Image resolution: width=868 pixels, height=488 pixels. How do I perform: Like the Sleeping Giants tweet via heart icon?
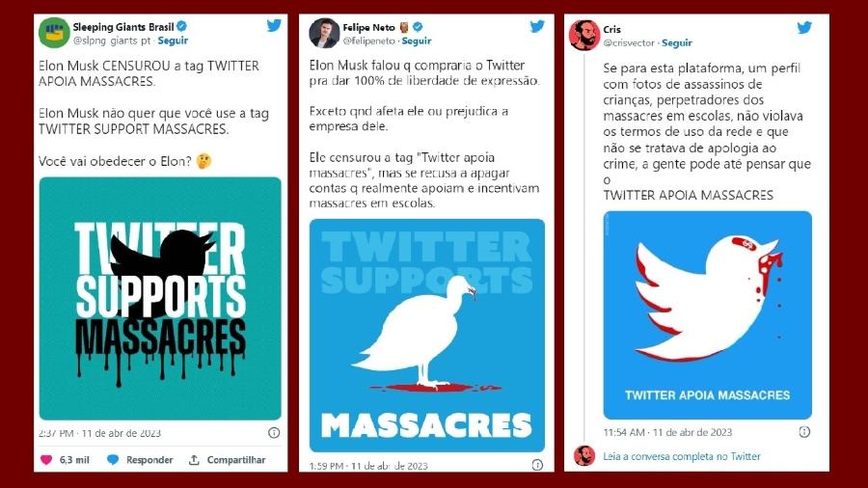[x=46, y=460]
